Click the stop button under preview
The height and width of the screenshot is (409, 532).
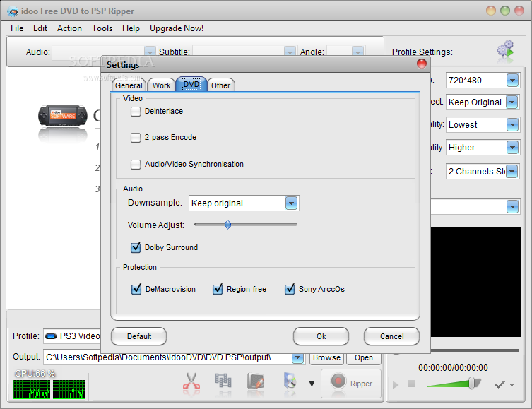coord(411,384)
